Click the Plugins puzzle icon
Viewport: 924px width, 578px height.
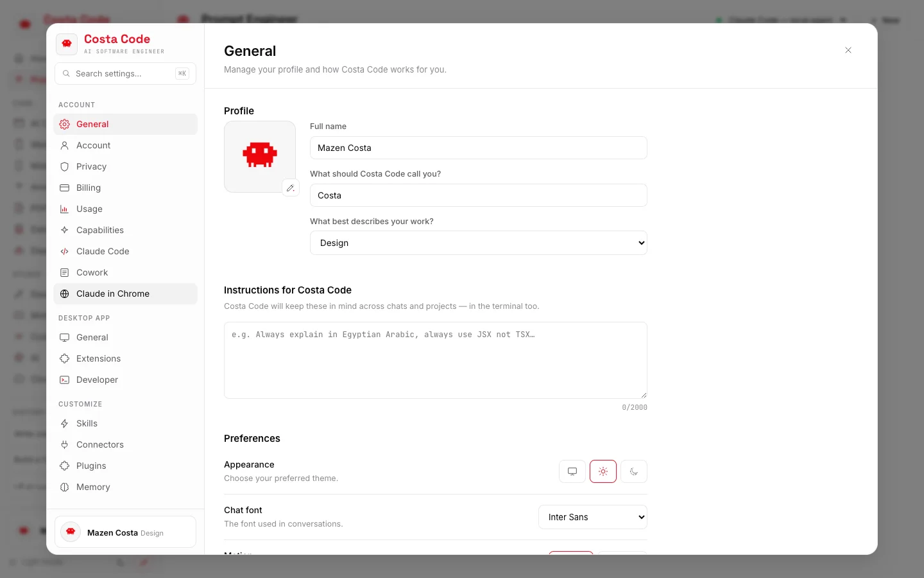coord(64,466)
